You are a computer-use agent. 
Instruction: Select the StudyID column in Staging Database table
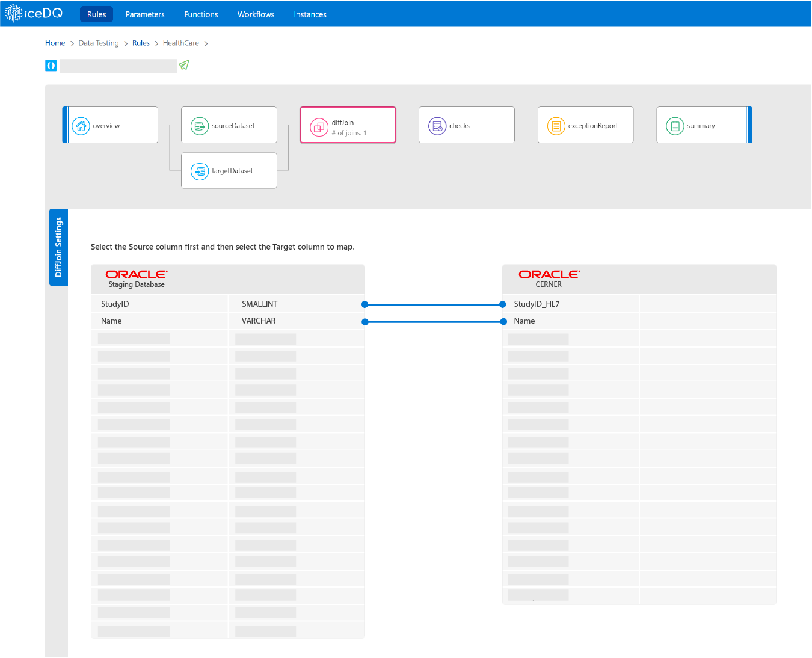[x=115, y=303]
